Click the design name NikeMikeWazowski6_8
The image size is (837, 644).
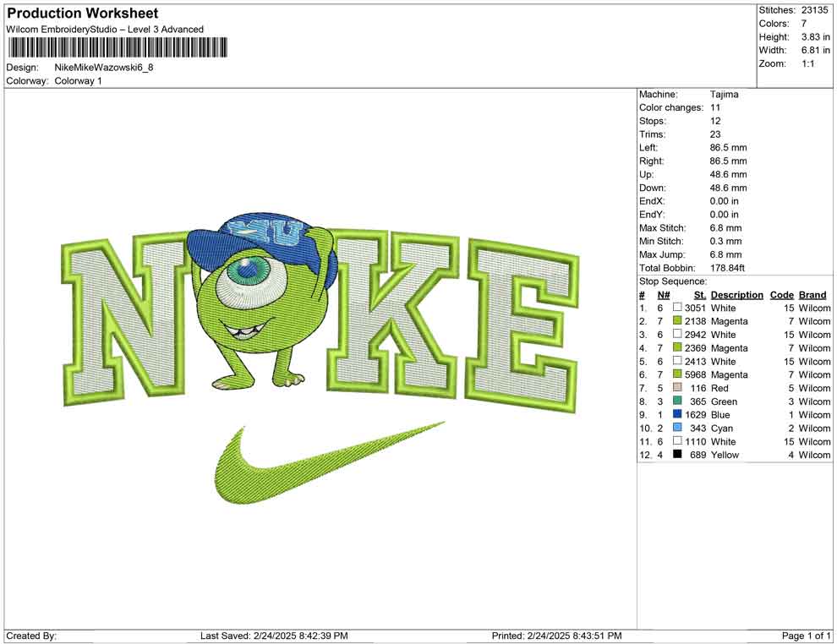point(103,68)
